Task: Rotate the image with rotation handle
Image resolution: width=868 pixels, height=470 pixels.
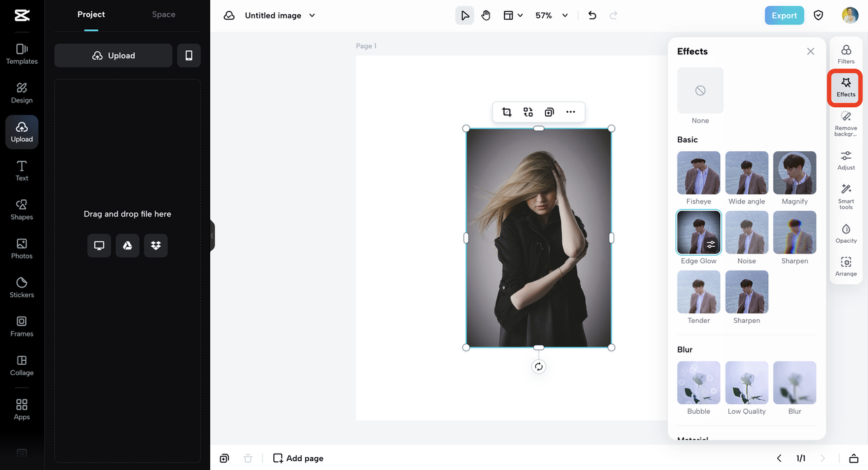Action: pos(538,367)
